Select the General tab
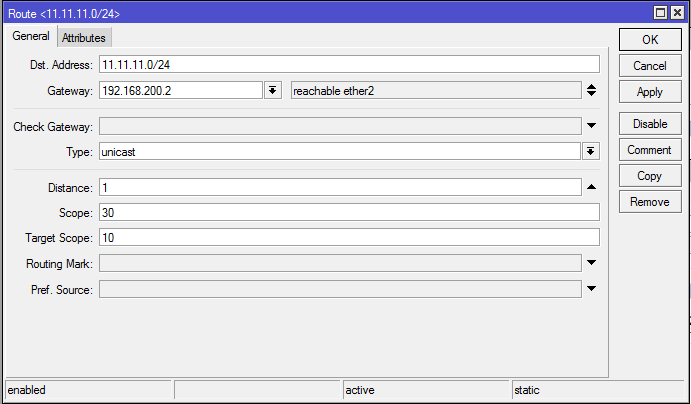The image size is (691, 404). [x=31, y=36]
